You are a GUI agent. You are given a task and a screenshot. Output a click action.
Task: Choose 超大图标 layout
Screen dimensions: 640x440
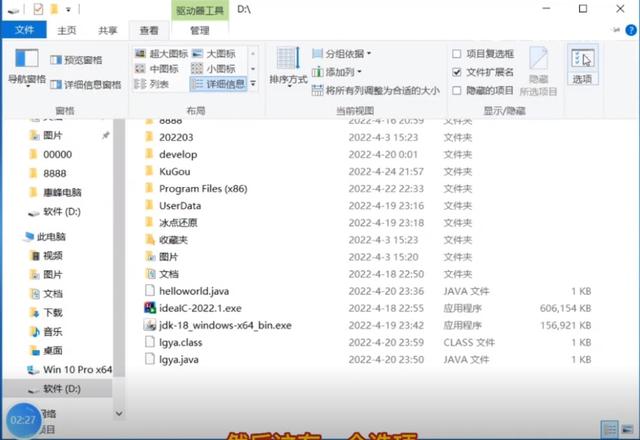click(162, 53)
